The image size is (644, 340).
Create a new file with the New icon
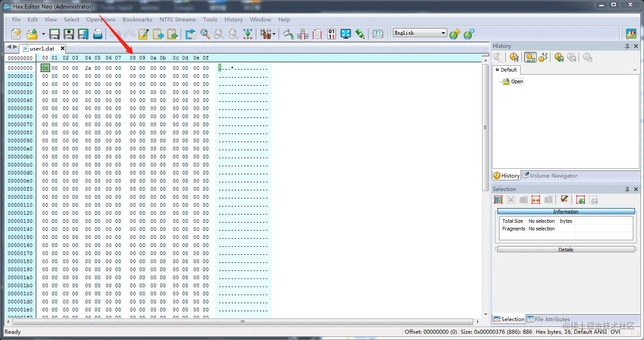(x=16, y=34)
